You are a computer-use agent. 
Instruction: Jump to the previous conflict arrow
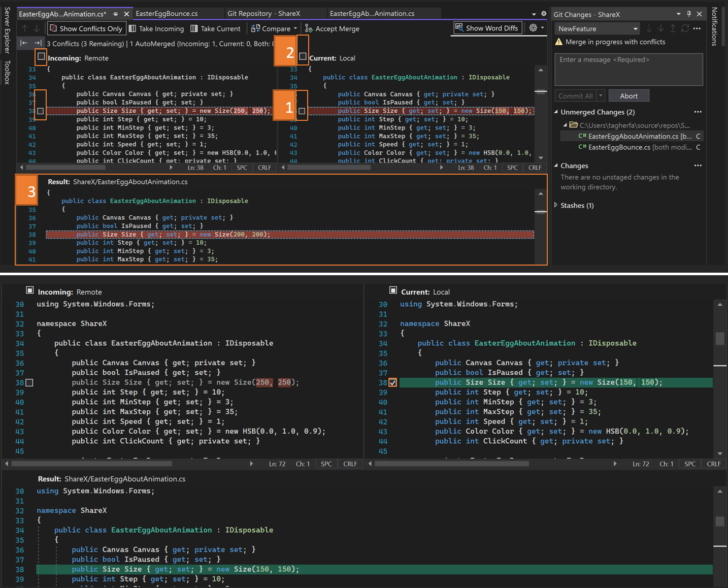(x=24, y=44)
